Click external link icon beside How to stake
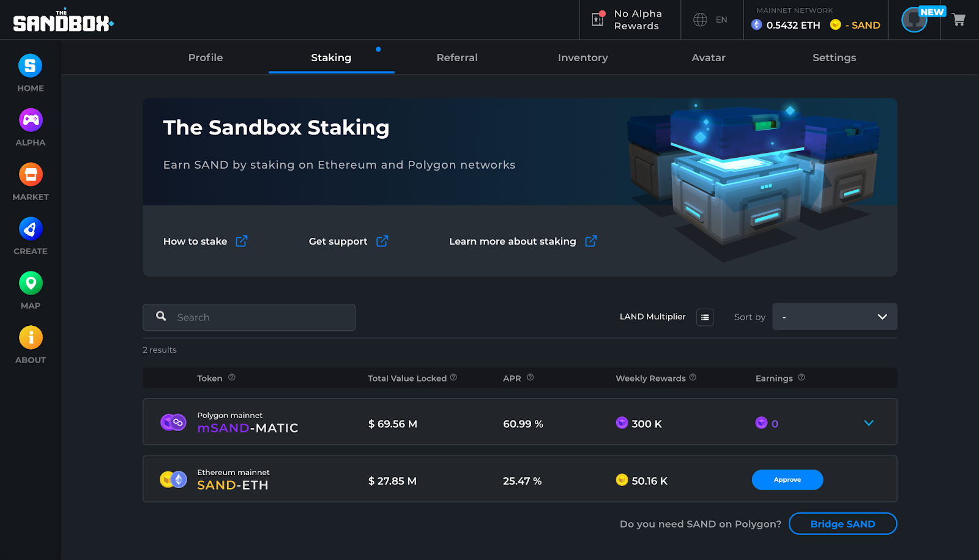Viewport: 979px width, 560px height. point(242,241)
